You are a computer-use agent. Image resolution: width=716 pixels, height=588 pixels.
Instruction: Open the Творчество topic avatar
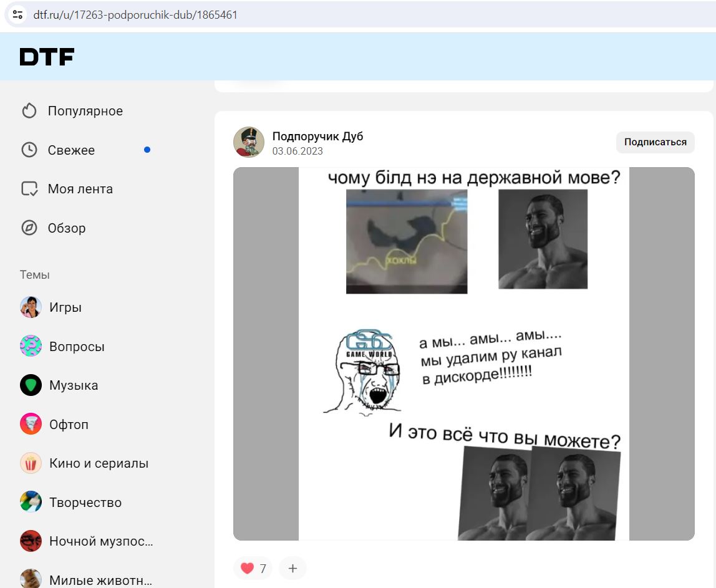click(x=31, y=502)
